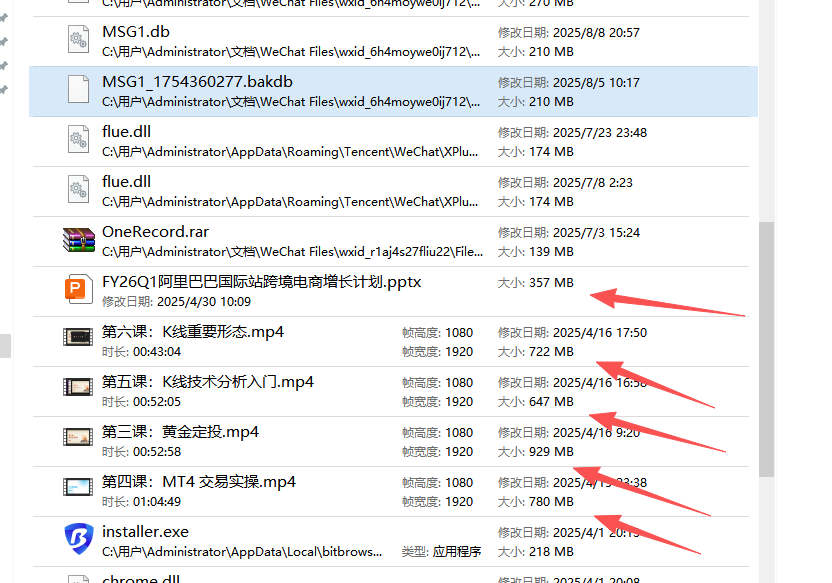The height and width of the screenshot is (583, 832).
Task: Click the icon of flue.dll modified 2025/7/23
Action: (79, 140)
